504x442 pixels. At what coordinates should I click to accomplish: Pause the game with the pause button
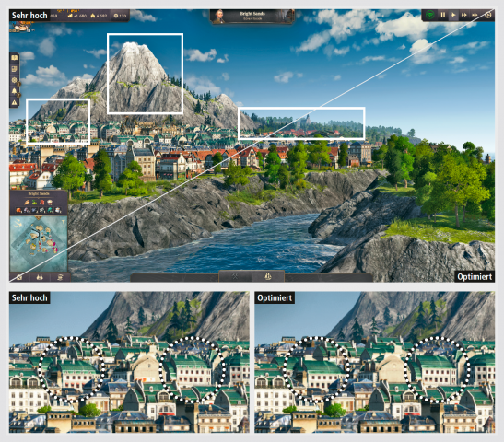click(x=442, y=15)
